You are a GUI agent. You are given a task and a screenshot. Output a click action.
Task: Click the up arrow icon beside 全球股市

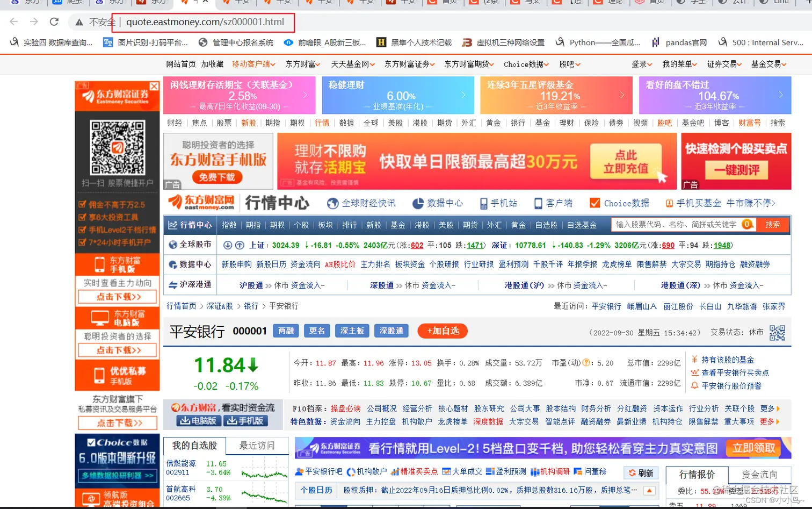point(240,245)
